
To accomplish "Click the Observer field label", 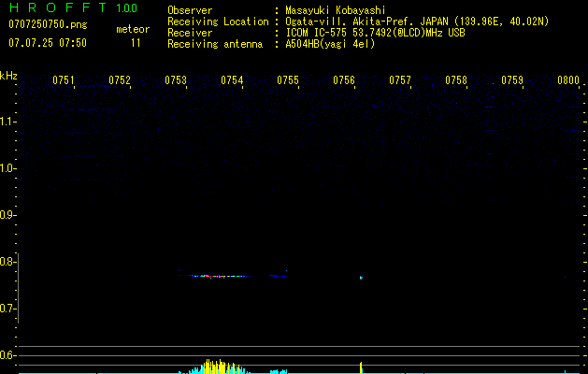I will (190, 10).
